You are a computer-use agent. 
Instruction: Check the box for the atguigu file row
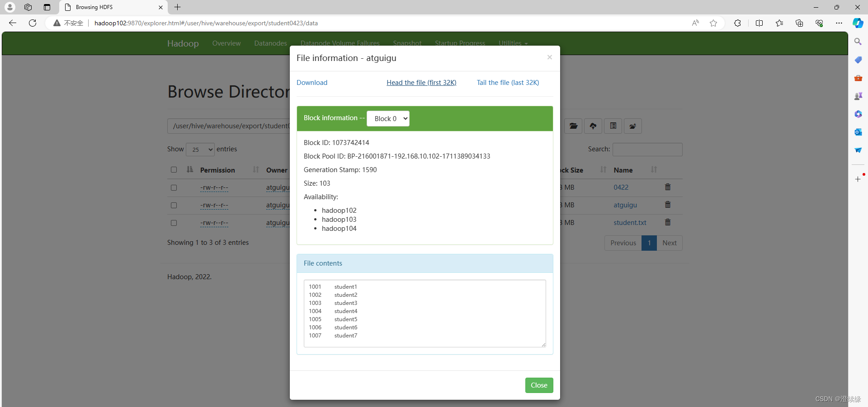click(x=174, y=205)
